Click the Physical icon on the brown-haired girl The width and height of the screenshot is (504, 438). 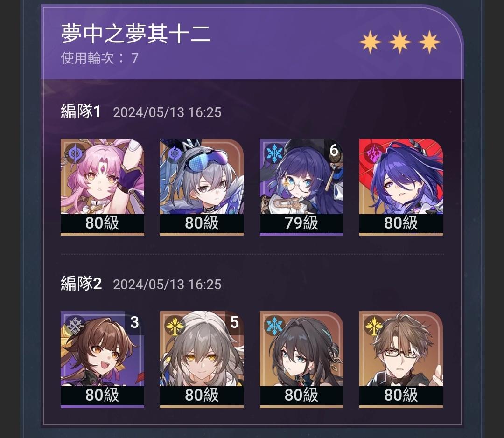75,325
